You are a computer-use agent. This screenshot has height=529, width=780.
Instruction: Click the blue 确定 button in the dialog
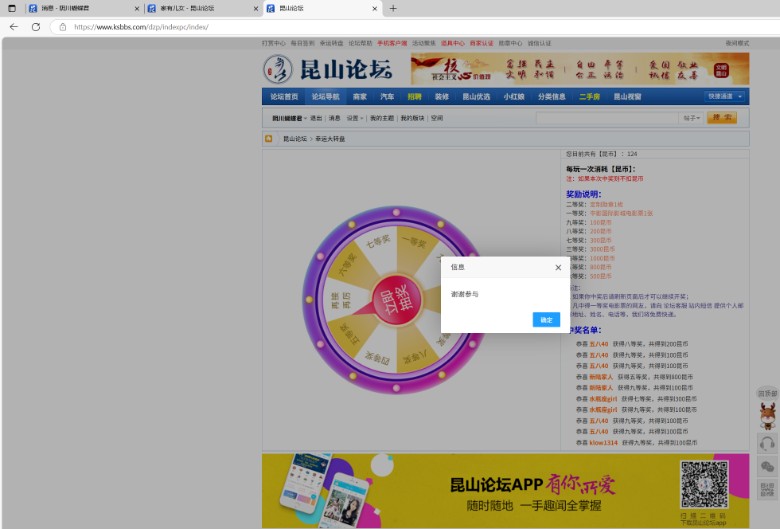(x=546, y=319)
